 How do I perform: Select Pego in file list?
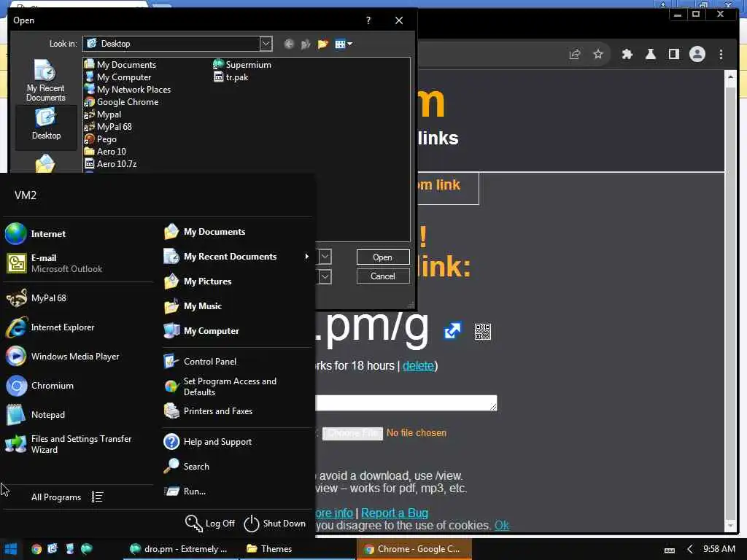tap(101, 139)
